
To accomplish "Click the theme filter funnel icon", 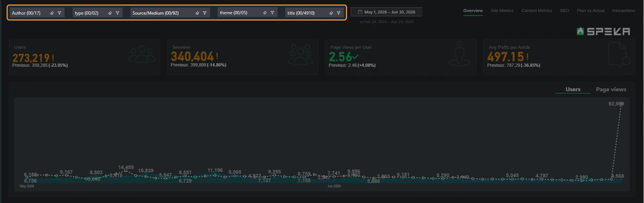I will (x=272, y=13).
